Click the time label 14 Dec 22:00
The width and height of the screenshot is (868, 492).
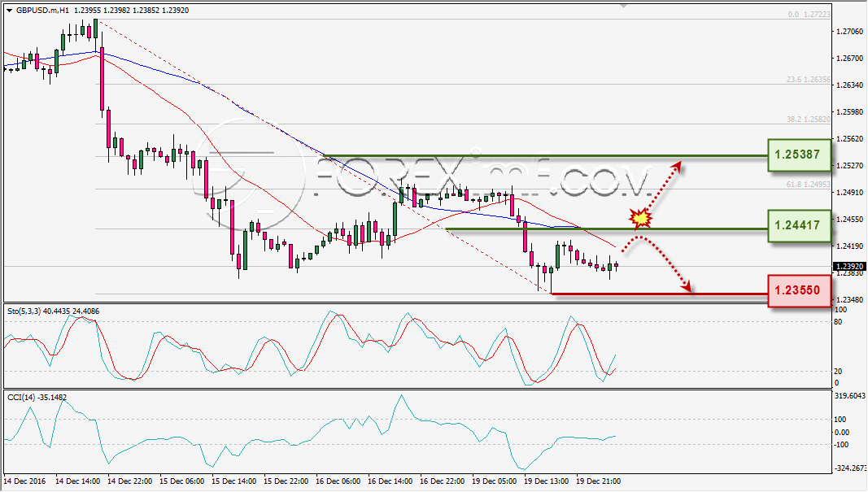tap(129, 481)
